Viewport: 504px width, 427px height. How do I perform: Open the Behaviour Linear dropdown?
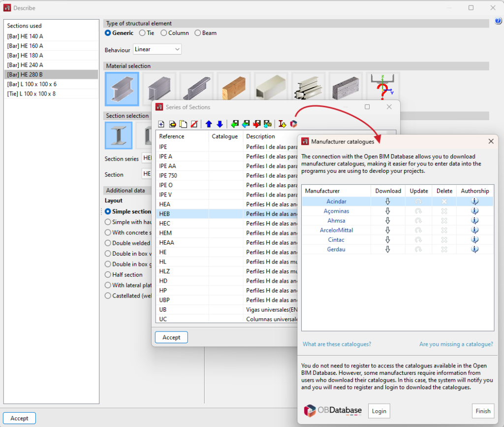(x=157, y=49)
